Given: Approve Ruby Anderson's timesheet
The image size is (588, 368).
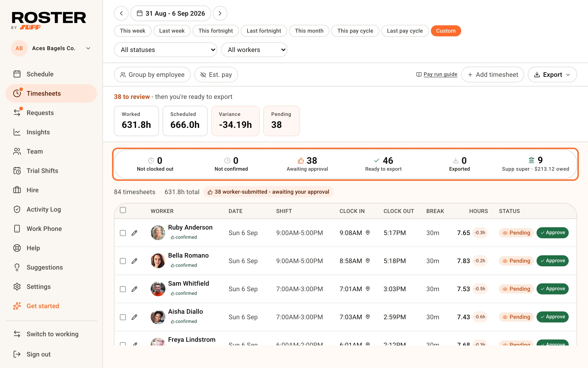Looking at the screenshot, I should pos(553,233).
